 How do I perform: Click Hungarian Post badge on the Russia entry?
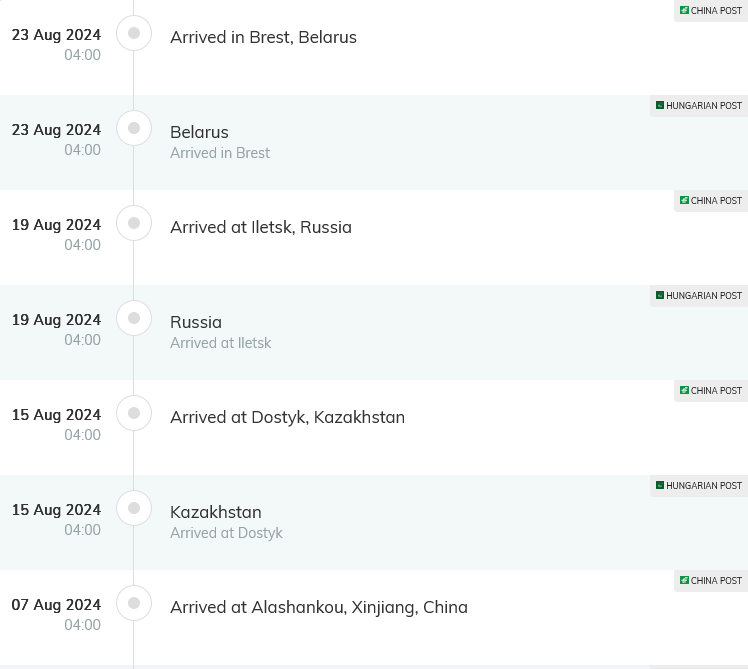pos(699,296)
